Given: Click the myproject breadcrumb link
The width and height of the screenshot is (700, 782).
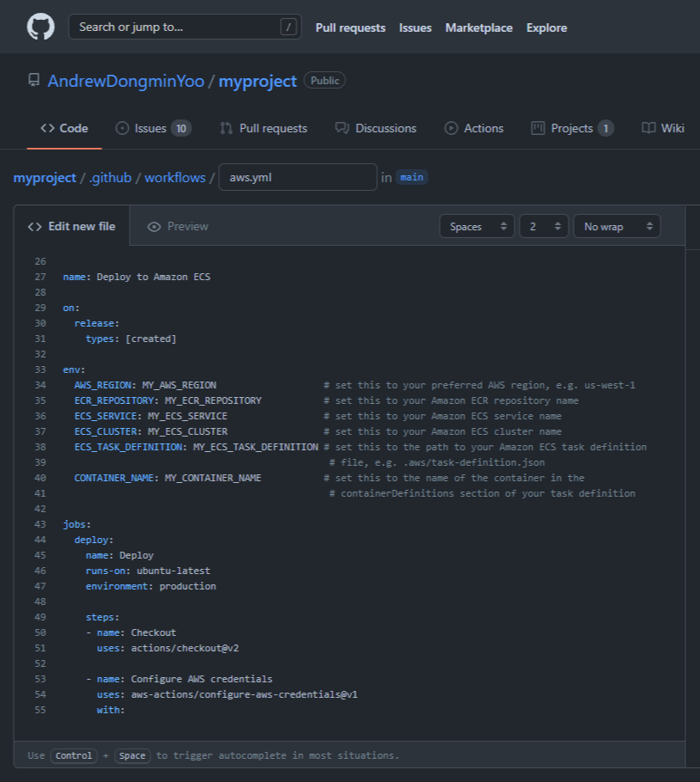Looking at the screenshot, I should point(45,178).
